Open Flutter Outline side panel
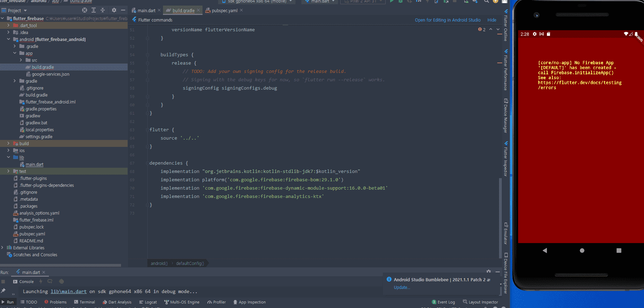Screen dimensions: 644x308 click(506, 25)
